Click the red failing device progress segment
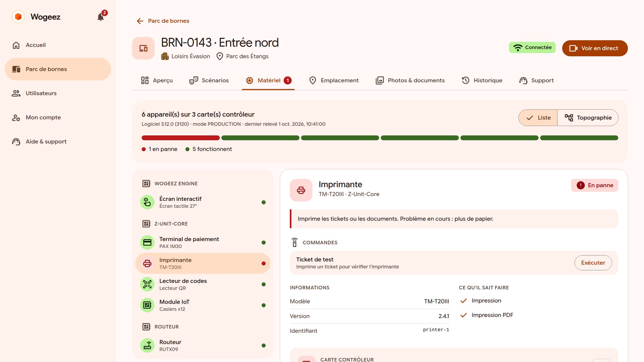 coord(180,138)
